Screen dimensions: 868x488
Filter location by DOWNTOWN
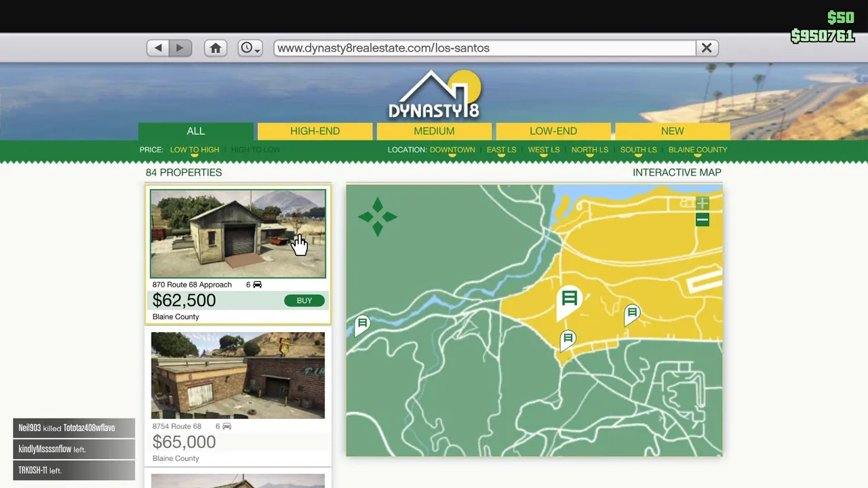click(x=452, y=150)
